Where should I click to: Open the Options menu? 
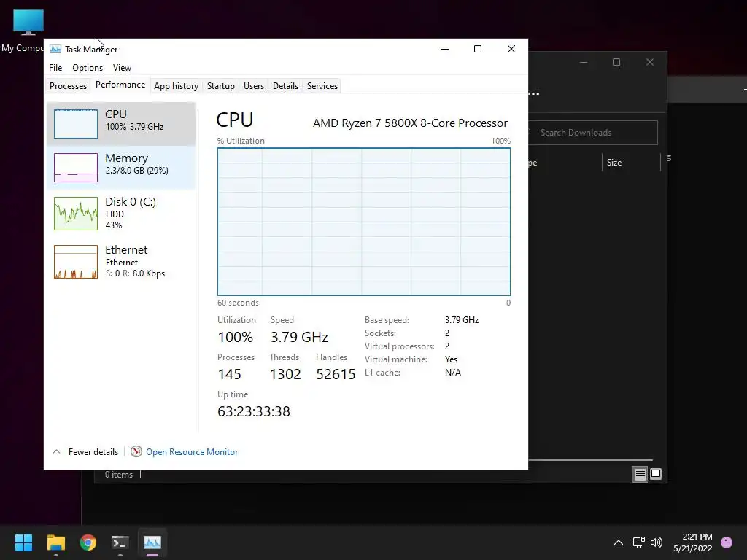(x=88, y=68)
